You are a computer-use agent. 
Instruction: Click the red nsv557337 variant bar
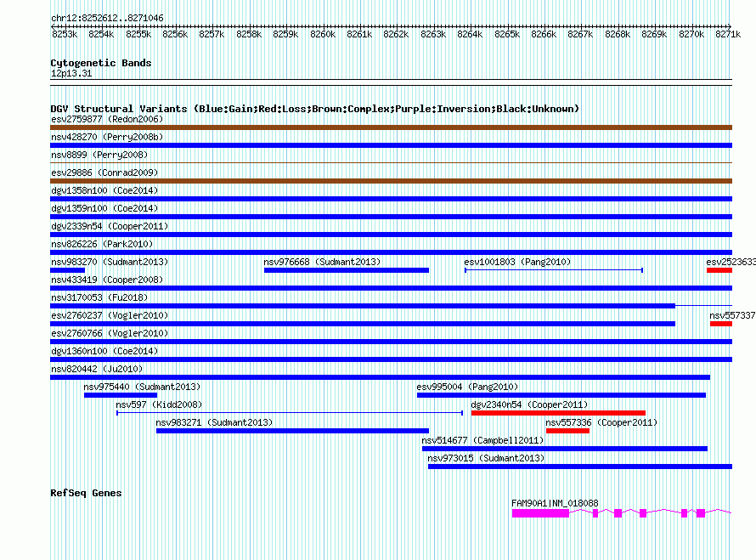click(720, 324)
